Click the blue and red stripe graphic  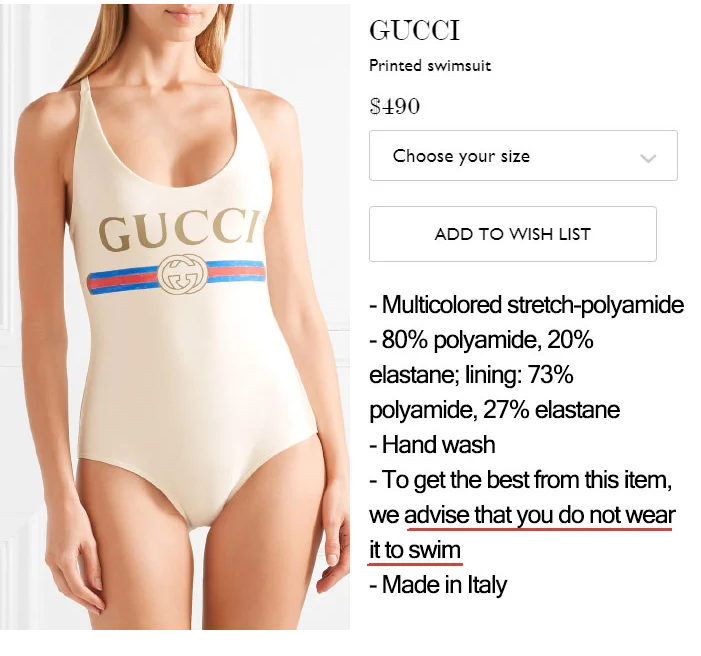click(x=176, y=277)
